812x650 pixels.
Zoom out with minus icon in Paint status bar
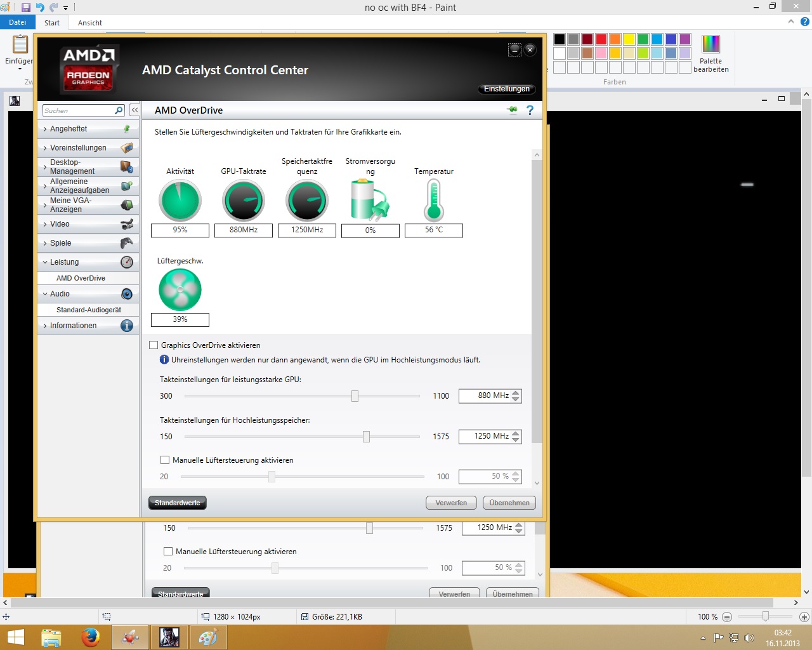(727, 617)
